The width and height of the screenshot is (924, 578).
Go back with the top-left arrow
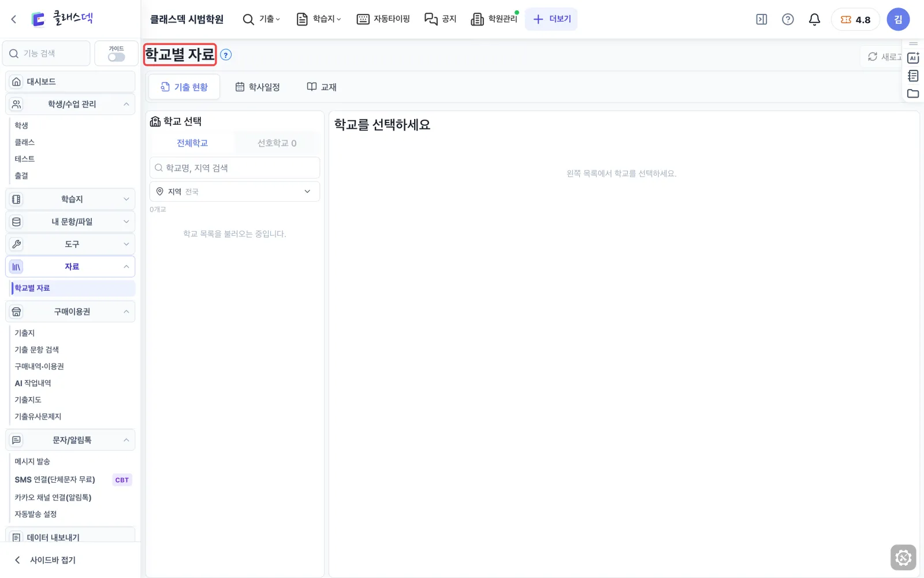pyautogui.click(x=14, y=19)
